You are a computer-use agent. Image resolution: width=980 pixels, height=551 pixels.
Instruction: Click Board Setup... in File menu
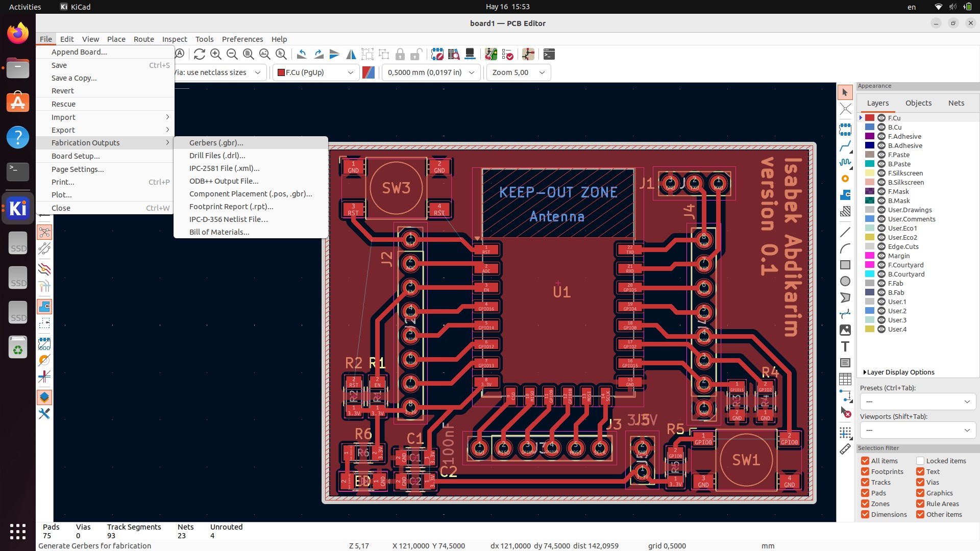click(76, 156)
